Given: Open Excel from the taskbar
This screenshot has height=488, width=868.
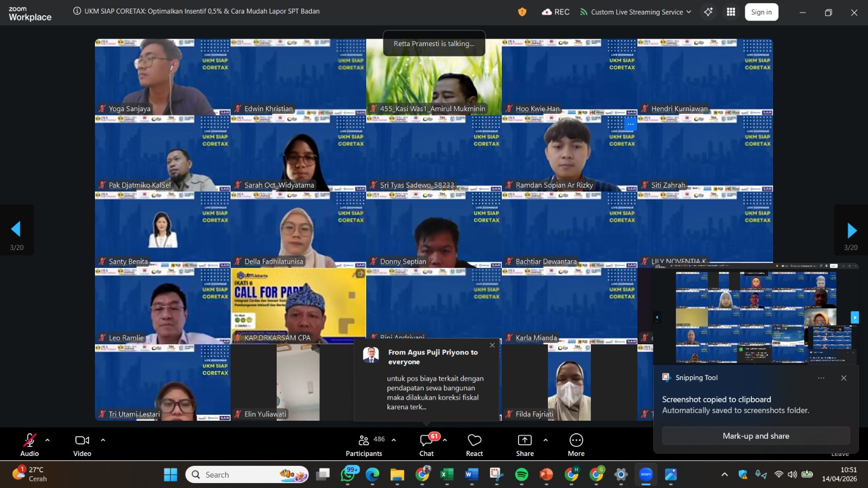Looking at the screenshot, I should click(x=446, y=475).
